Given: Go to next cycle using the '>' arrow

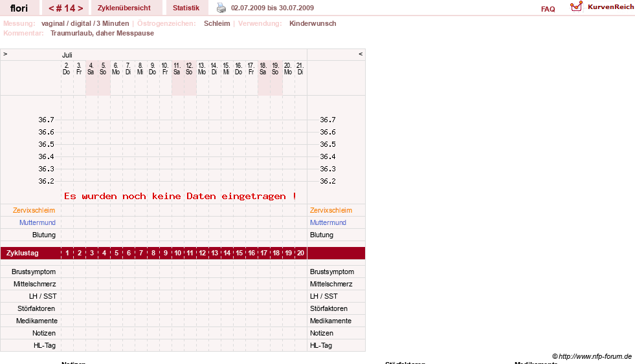Looking at the screenshot, I should [80, 8].
